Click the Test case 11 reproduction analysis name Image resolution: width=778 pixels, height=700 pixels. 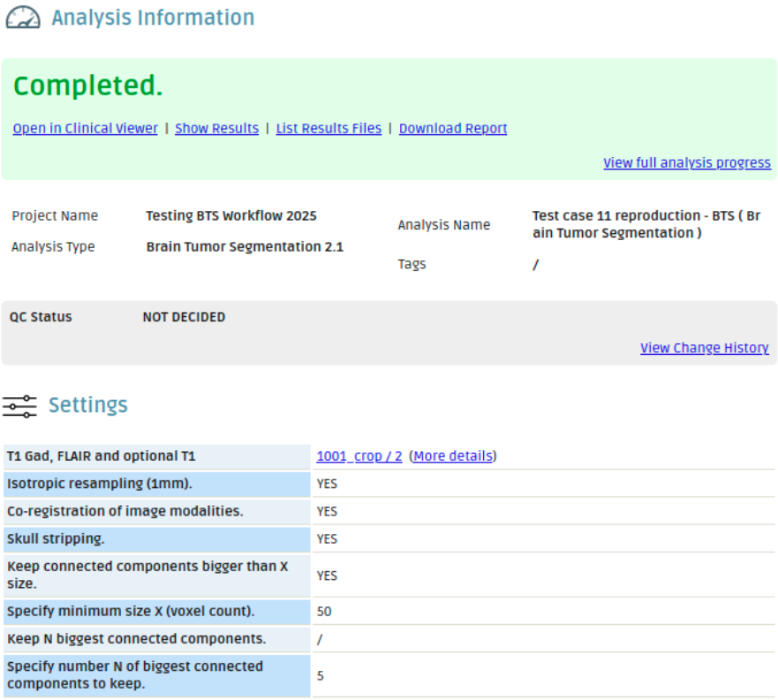pyautogui.click(x=646, y=224)
